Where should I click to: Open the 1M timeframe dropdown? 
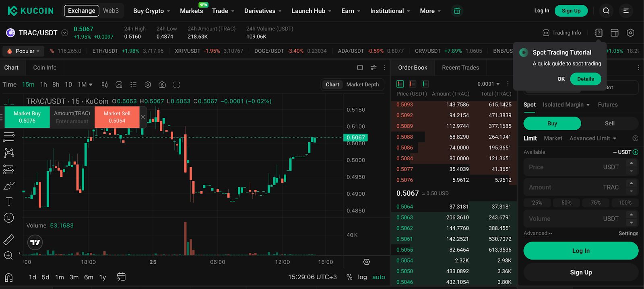[x=85, y=84]
